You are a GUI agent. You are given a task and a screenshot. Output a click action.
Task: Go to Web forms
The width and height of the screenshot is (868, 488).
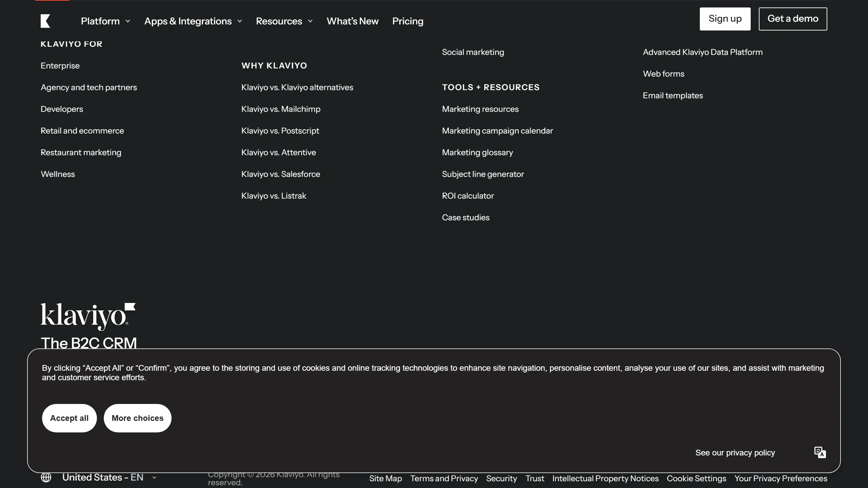point(664,74)
